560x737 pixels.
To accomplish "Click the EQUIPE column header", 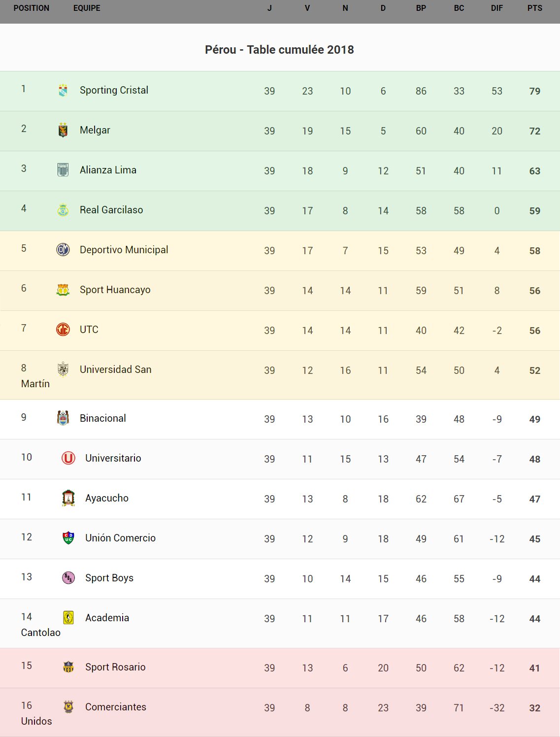I will coord(87,8).
